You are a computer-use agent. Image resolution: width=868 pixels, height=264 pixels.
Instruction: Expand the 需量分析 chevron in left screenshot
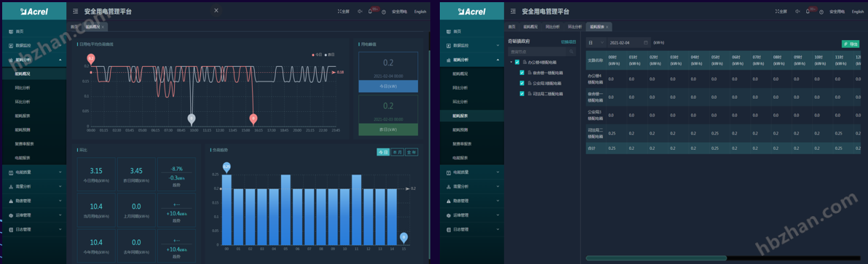coord(60,187)
